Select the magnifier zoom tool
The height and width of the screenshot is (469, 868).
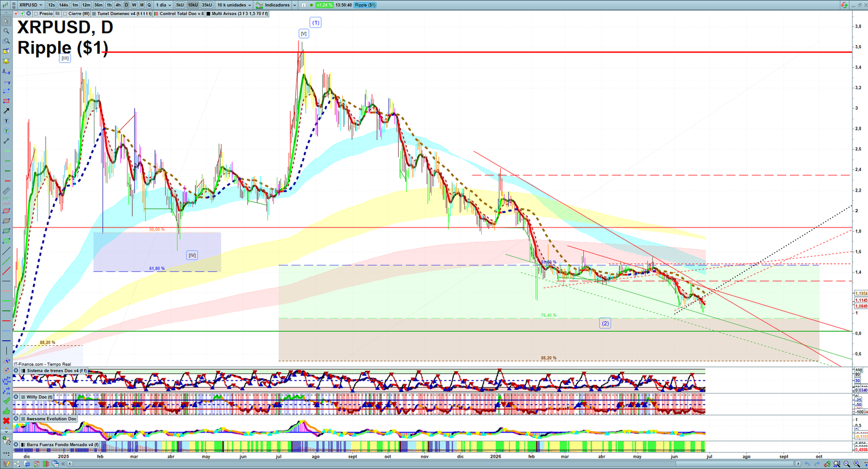click(x=7, y=31)
